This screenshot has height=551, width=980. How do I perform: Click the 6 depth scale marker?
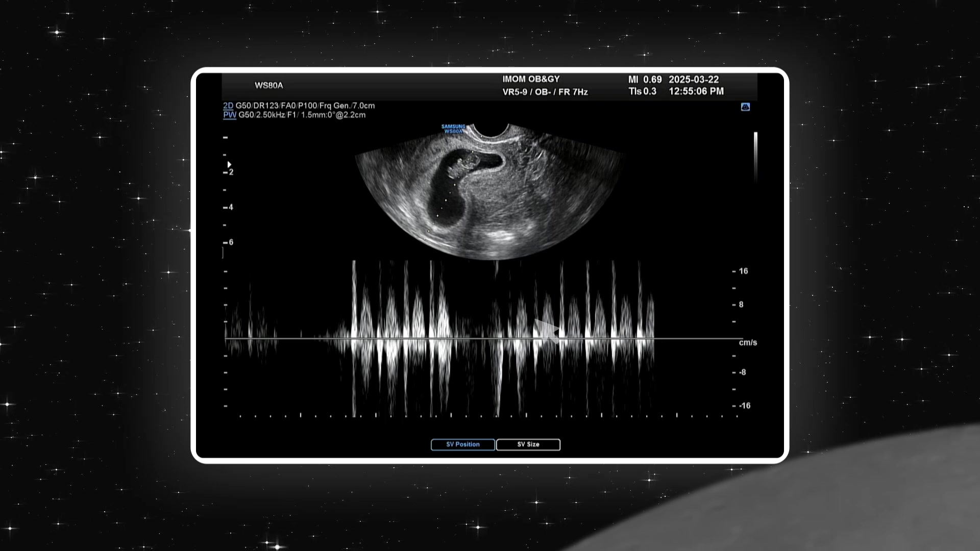pos(231,242)
